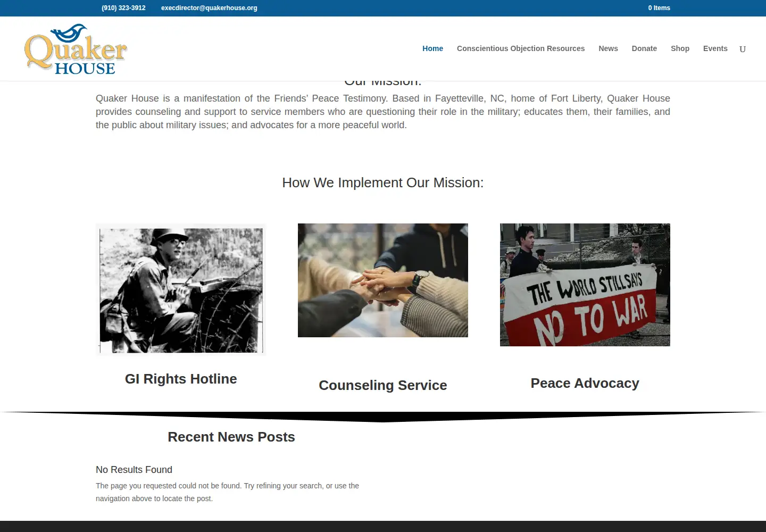This screenshot has width=766, height=532.
Task: Click the Quaker House logo
Action: tap(76, 49)
